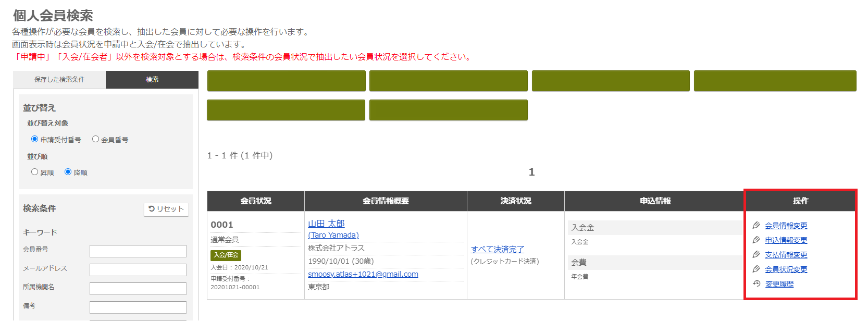Click pencil icon beside 会員状況変更

[756, 269]
